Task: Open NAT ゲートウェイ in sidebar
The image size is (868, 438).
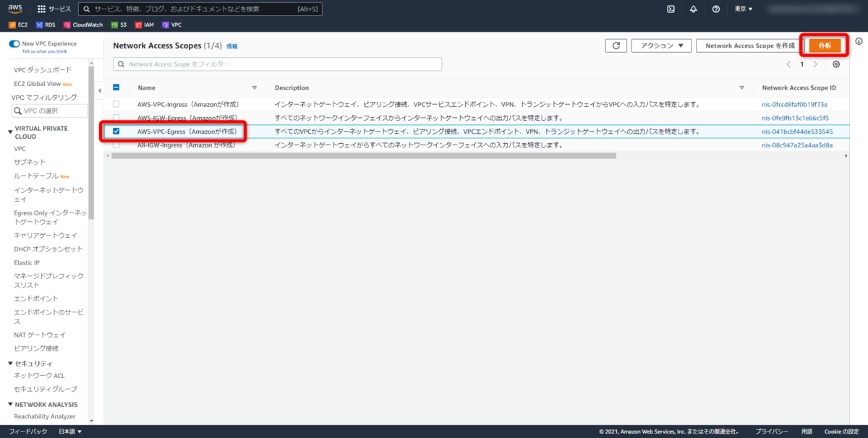Action: click(40, 335)
